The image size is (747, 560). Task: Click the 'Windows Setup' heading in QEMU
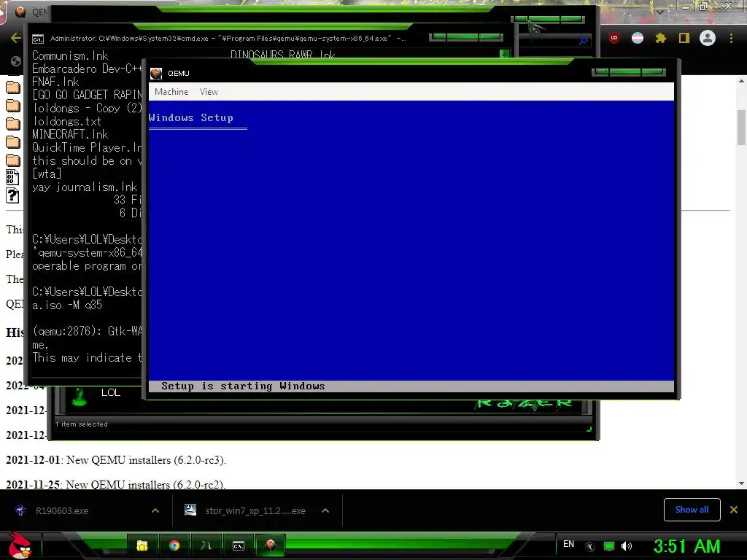click(190, 117)
